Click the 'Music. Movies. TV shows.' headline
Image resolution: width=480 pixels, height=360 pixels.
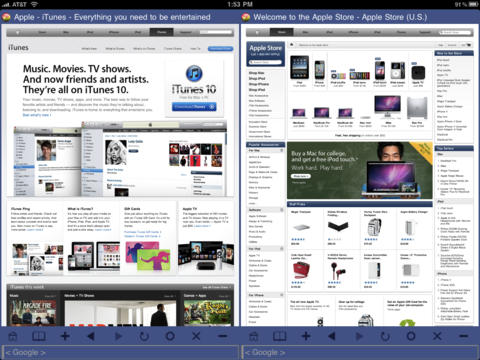[x=77, y=69]
